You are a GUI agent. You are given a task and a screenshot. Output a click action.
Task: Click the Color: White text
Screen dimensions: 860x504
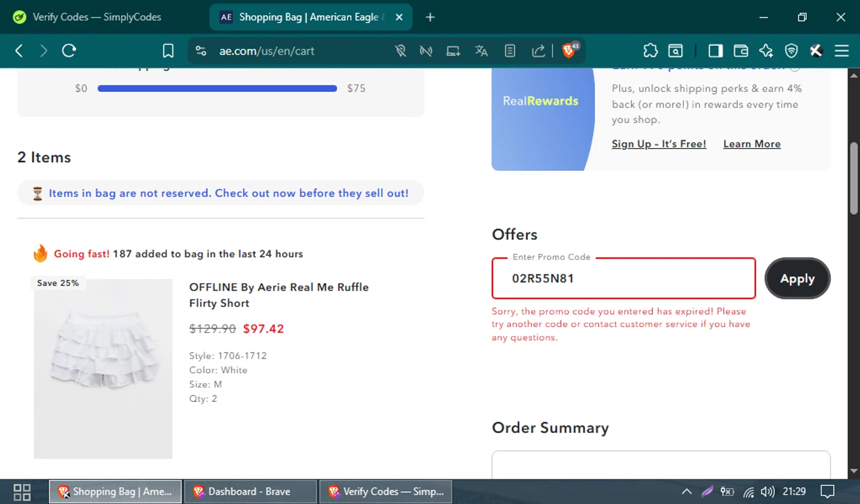pos(218,370)
